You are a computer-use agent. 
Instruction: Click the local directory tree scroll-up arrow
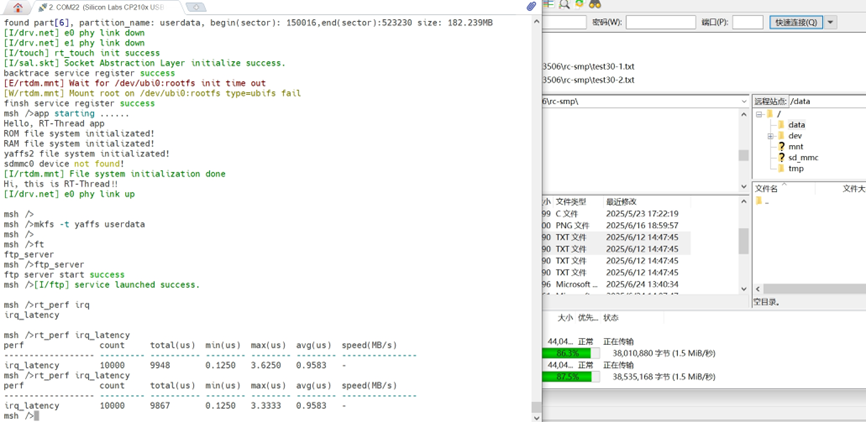pos(743,114)
